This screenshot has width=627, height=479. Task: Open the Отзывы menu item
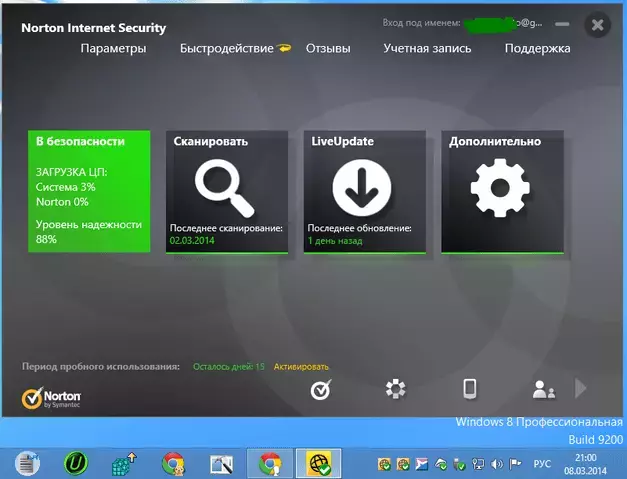click(328, 48)
